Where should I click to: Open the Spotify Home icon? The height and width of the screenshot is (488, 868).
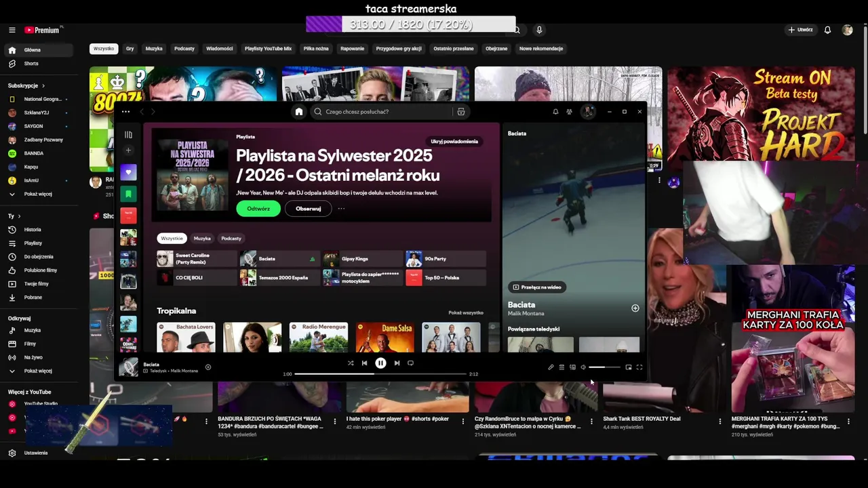(x=298, y=112)
